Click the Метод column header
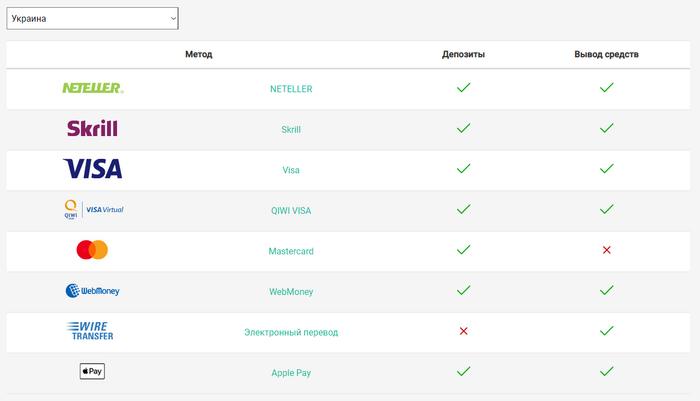This screenshot has height=401, width=700. tap(199, 54)
